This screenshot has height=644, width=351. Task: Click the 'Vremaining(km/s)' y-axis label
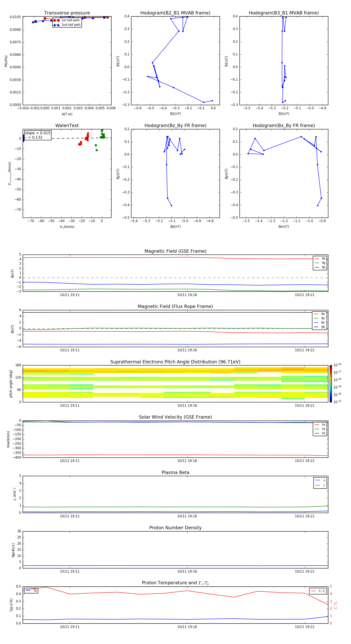10,173
